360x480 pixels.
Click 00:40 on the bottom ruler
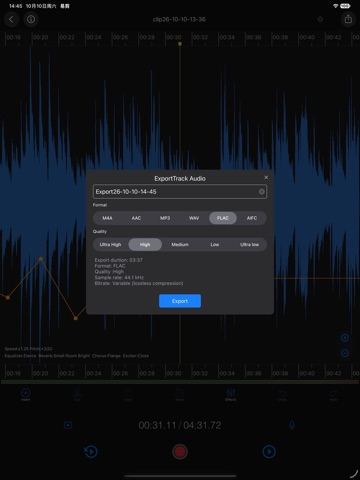coord(307,373)
